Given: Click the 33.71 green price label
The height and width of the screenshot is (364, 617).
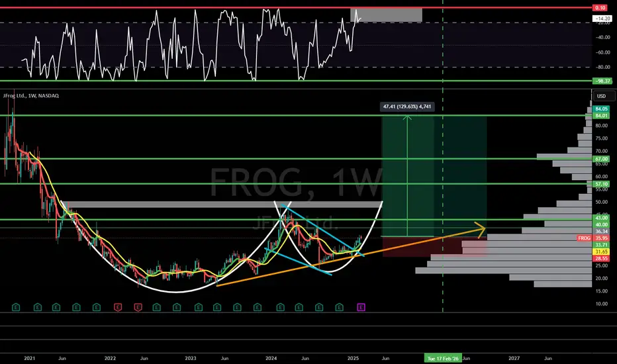Looking at the screenshot, I should pos(601,245).
